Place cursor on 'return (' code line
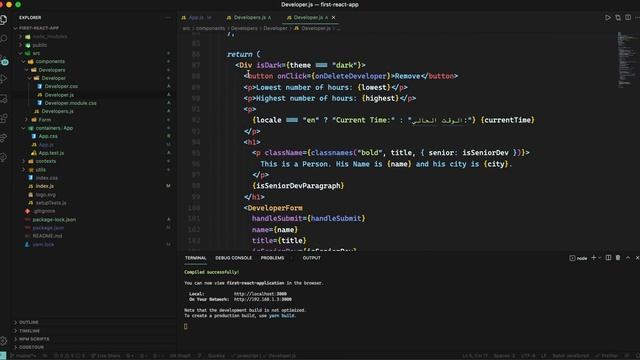The width and height of the screenshot is (640, 360). [243, 54]
